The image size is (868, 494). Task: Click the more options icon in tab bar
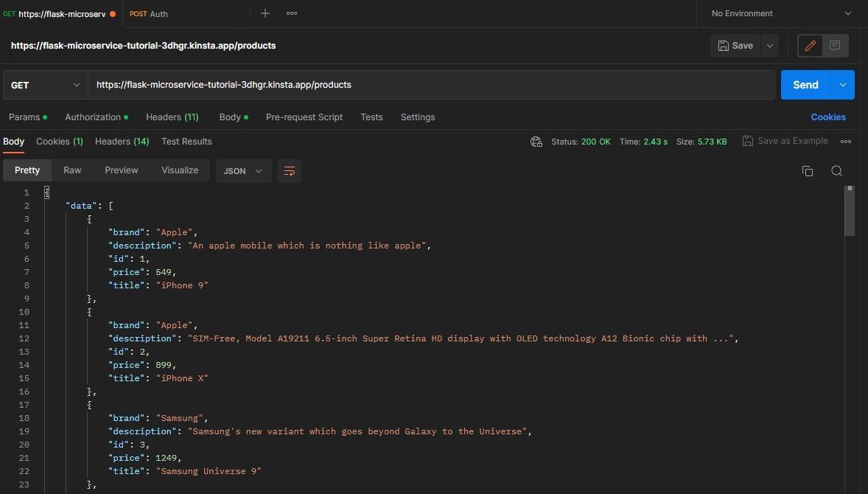(x=291, y=13)
